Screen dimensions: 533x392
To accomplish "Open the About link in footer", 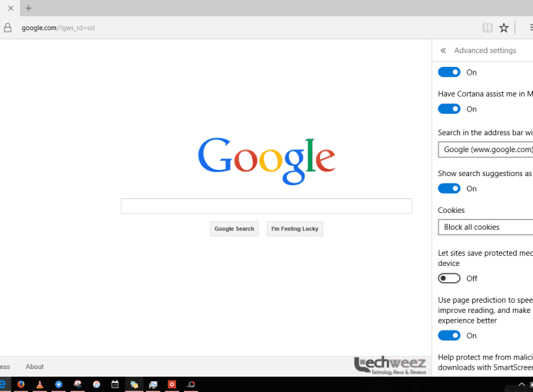I will click(35, 367).
